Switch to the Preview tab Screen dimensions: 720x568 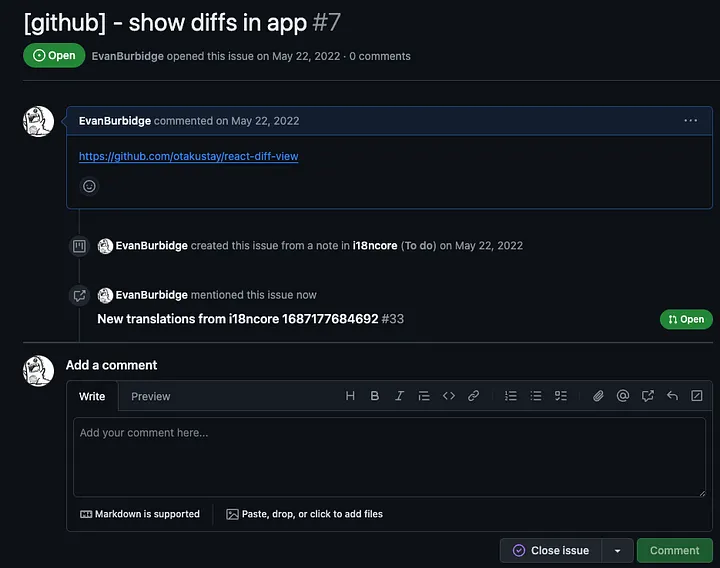(x=151, y=396)
